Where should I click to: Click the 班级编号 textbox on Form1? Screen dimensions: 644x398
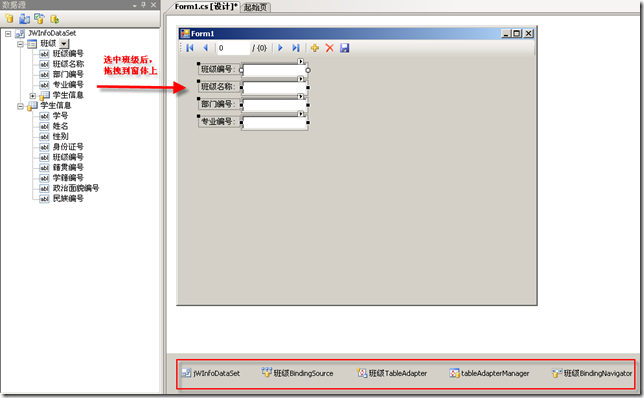[x=275, y=70]
